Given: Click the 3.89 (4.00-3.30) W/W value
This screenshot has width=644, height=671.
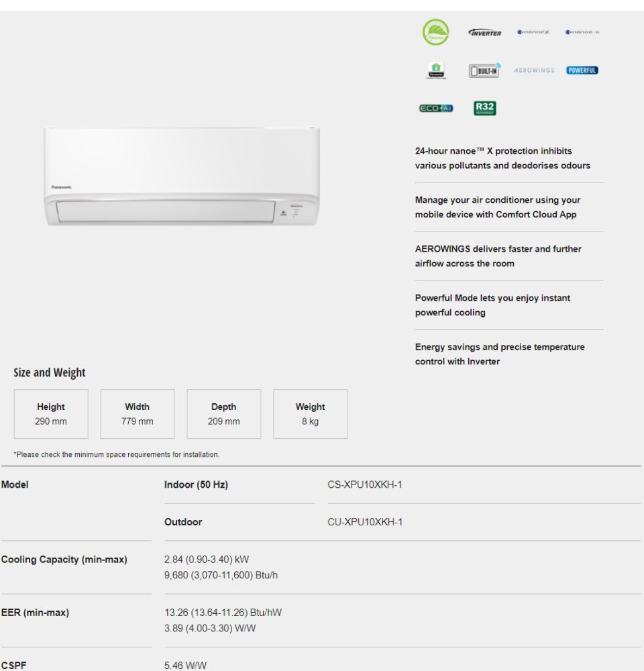Looking at the screenshot, I should coord(210,628).
